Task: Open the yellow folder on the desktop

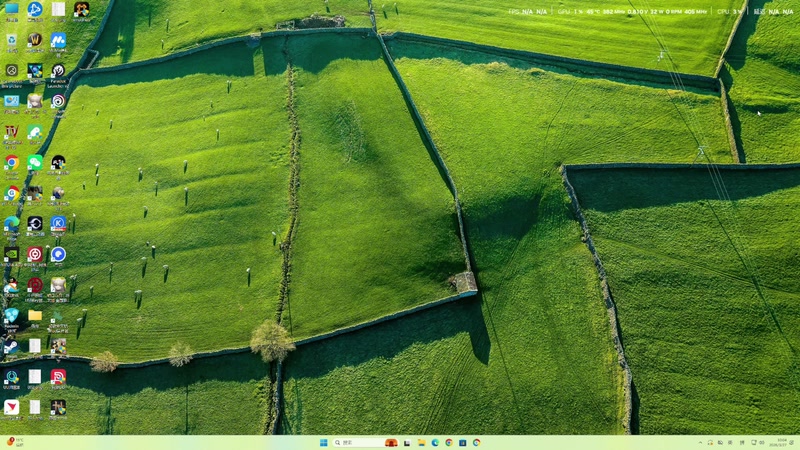Action: click(x=35, y=316)
